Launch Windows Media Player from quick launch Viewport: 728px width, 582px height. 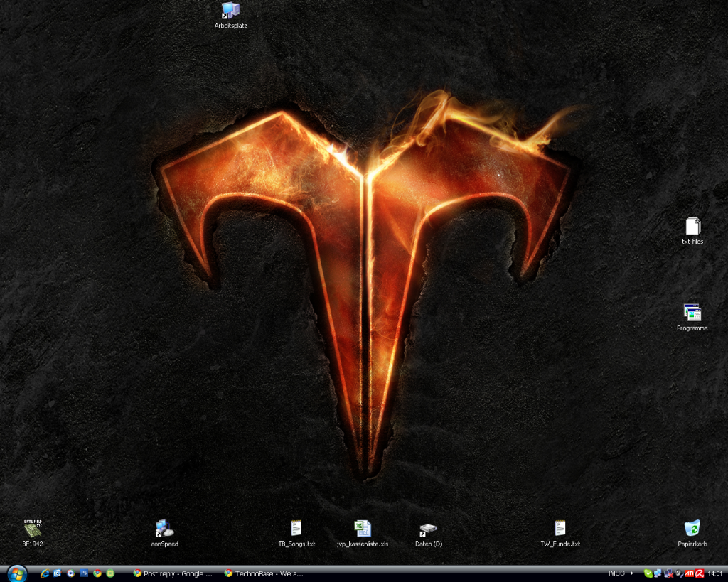[x=70, y=573]
